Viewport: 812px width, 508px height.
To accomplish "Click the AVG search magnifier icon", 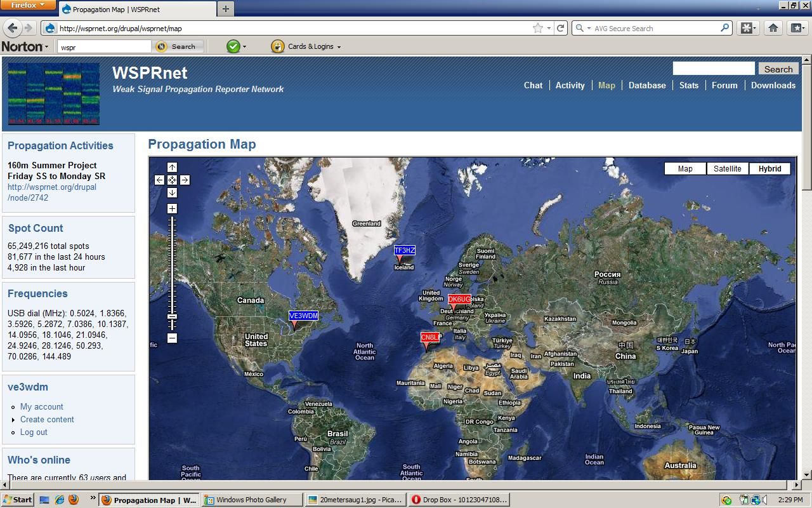I will click(x=724, y=28).
